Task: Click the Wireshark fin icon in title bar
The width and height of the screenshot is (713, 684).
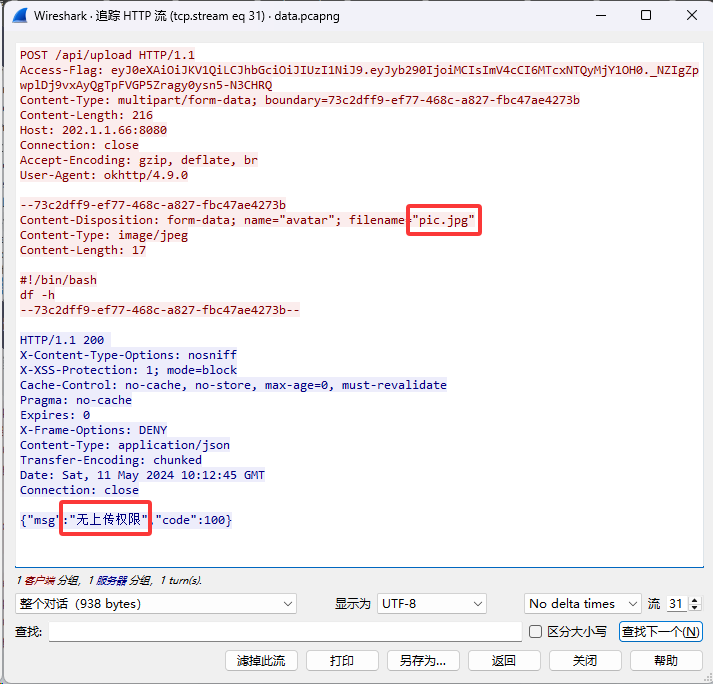Action: coord(19,16)
